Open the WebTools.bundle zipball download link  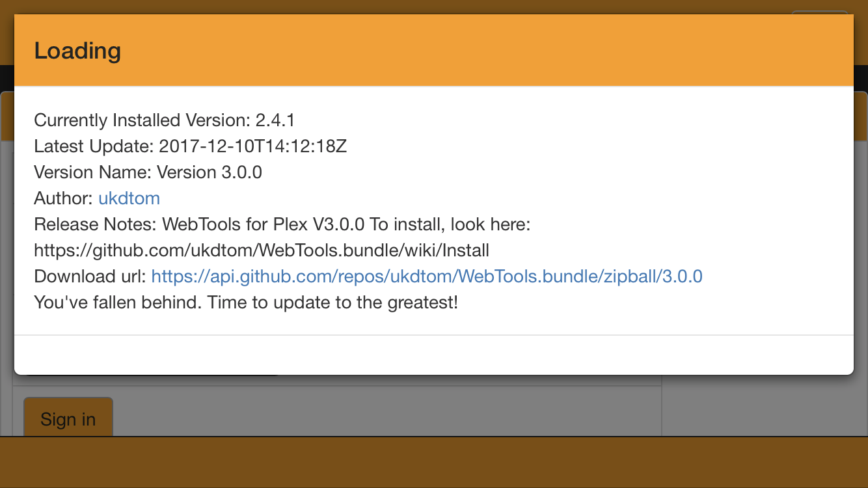coord(426,276)
